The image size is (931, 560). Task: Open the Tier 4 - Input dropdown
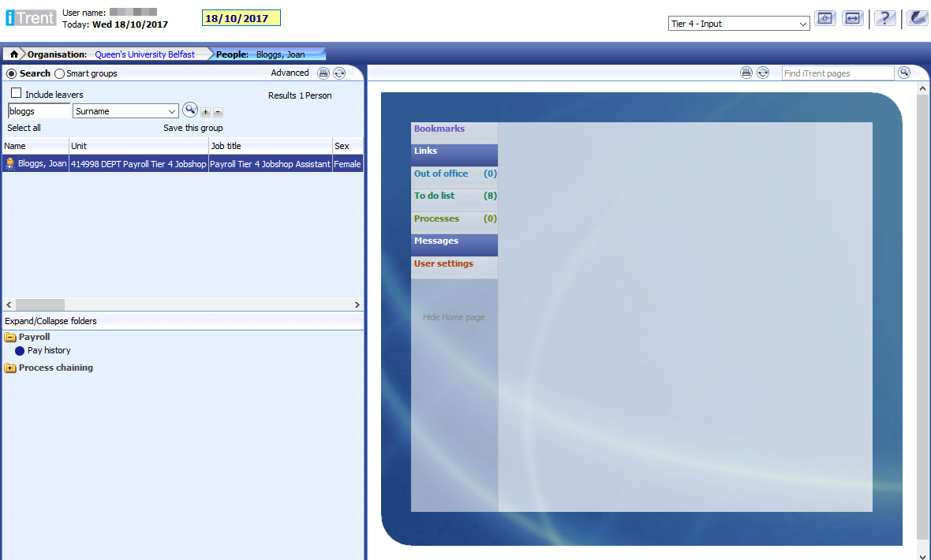point(738,24)
